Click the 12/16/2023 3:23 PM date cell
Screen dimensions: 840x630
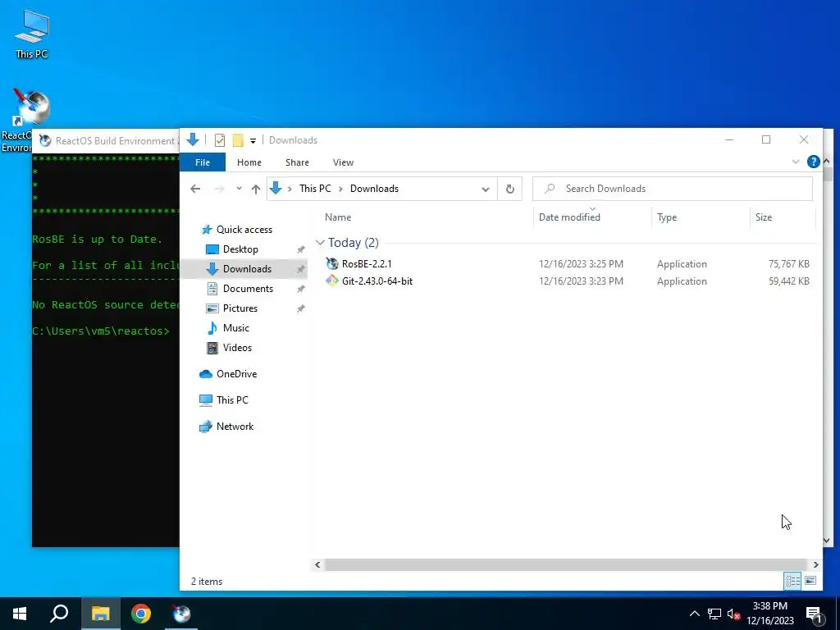coord(581,281)
